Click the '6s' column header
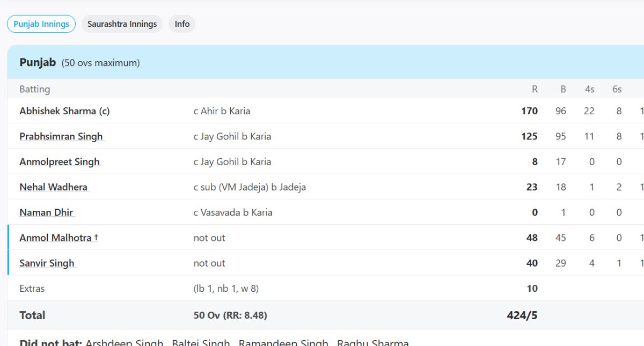The width and height of the screenshot is (644, 346). pyautogui.click(x=617, y=90)
